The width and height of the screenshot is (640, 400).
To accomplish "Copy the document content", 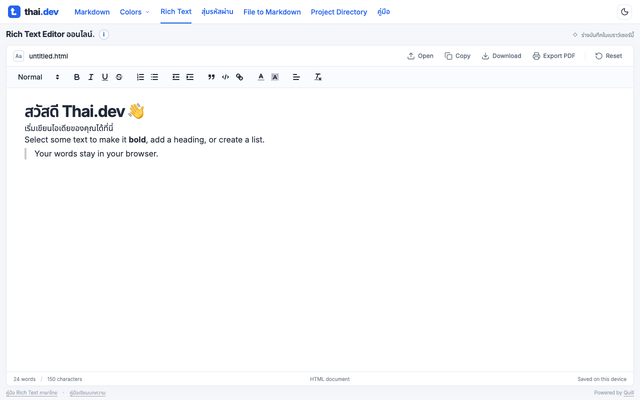I will click(x=458, y=56).
